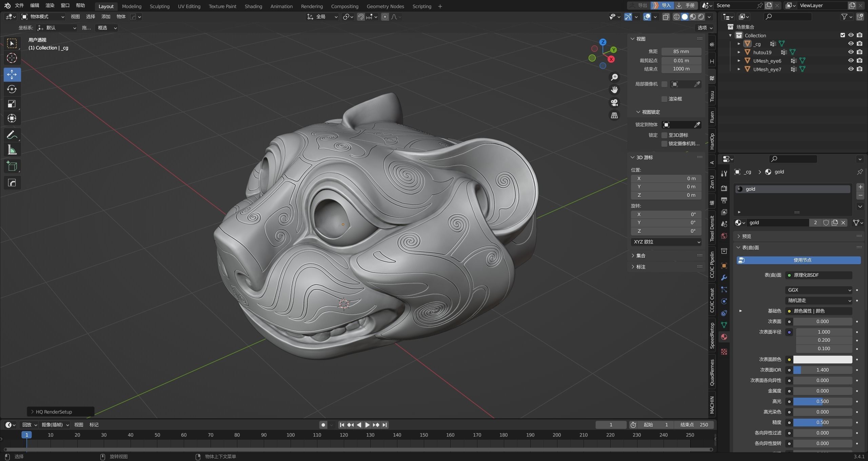Screen dimensions: 868x461
Task: Open the 添加 menu in viewport header
Action: point(106,17)
